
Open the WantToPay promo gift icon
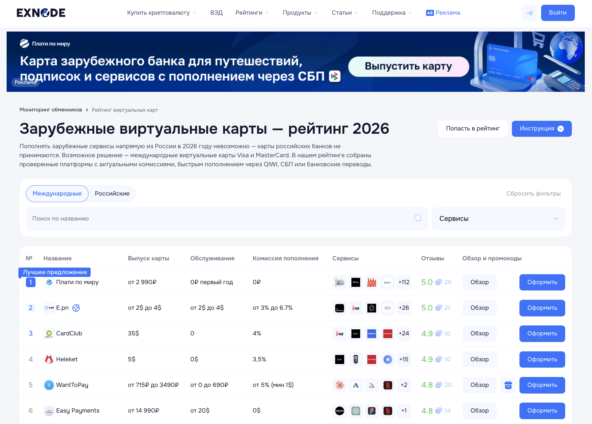click(508, 385)
